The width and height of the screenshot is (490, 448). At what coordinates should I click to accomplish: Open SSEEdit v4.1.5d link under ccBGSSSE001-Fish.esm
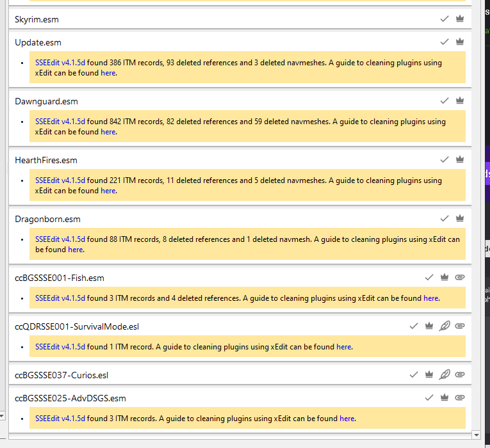click(60, 298)
